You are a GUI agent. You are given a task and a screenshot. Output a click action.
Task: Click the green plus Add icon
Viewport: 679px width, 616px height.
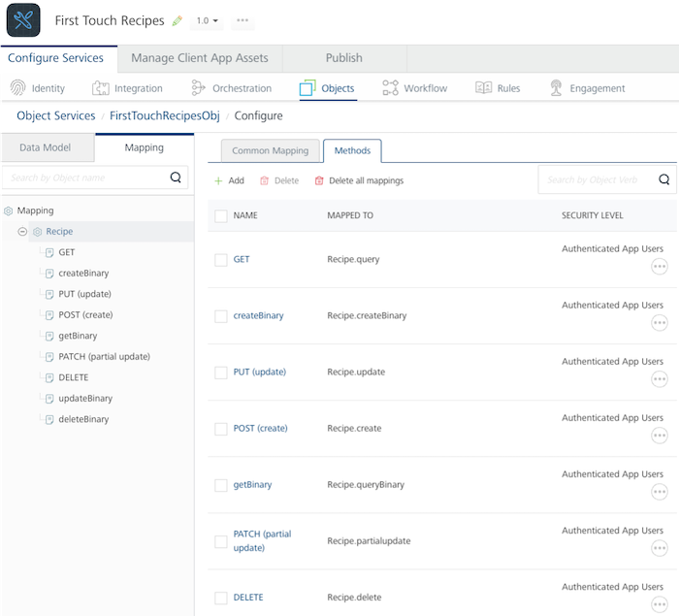(x=218, y=180)
